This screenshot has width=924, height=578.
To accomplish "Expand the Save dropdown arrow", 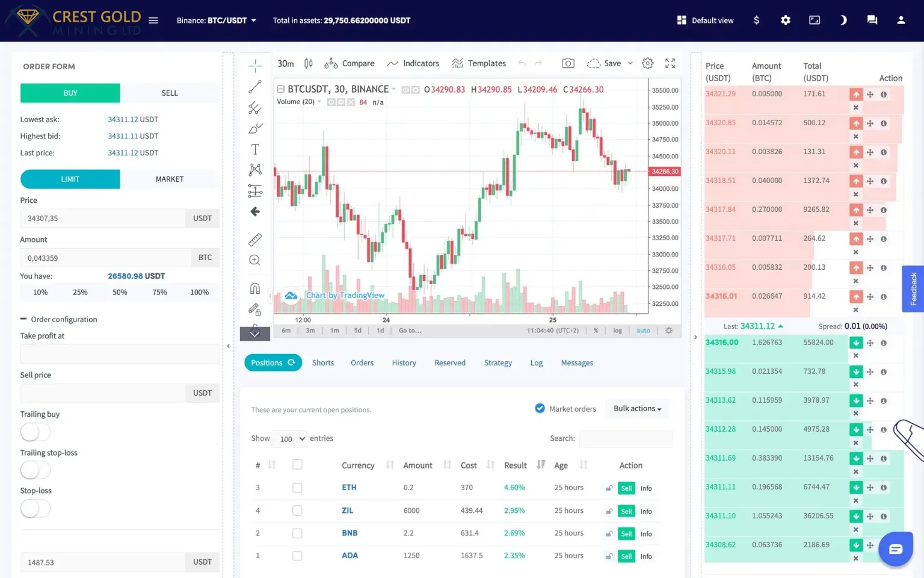I will [630, 63].
